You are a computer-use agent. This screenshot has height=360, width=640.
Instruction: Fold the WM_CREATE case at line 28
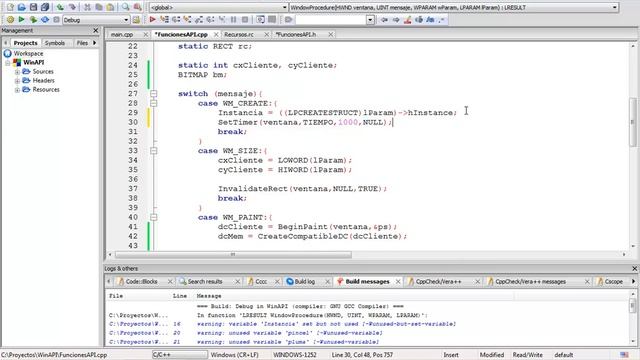point(153,103)
